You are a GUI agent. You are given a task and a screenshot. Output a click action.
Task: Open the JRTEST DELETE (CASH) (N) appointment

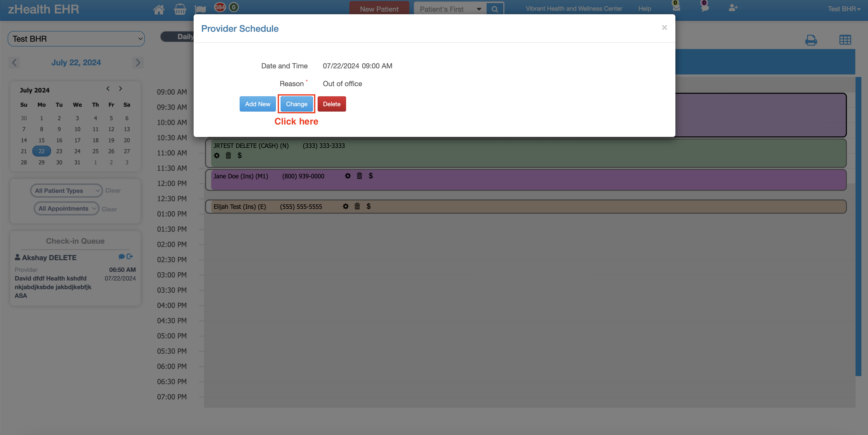coord(526,153)
